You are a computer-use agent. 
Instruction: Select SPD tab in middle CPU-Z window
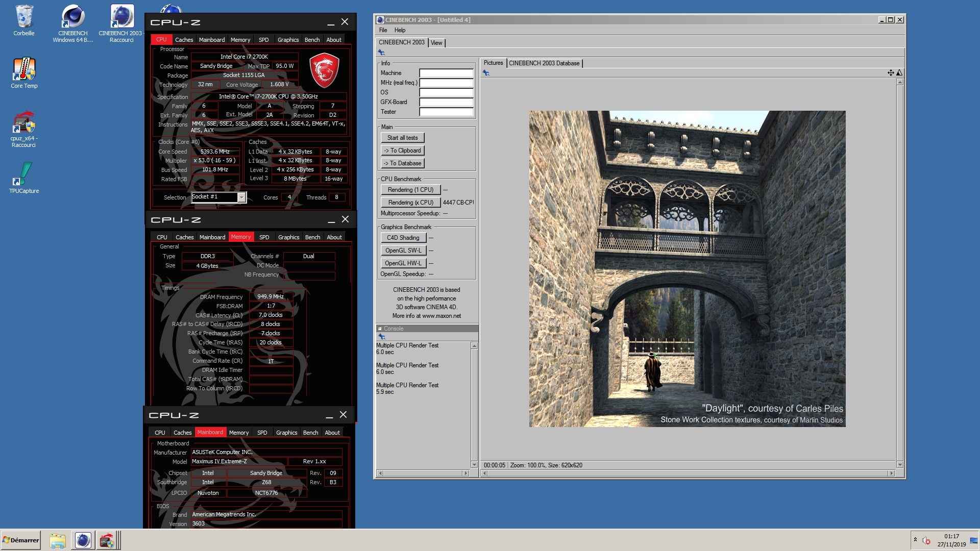[264, 237]
